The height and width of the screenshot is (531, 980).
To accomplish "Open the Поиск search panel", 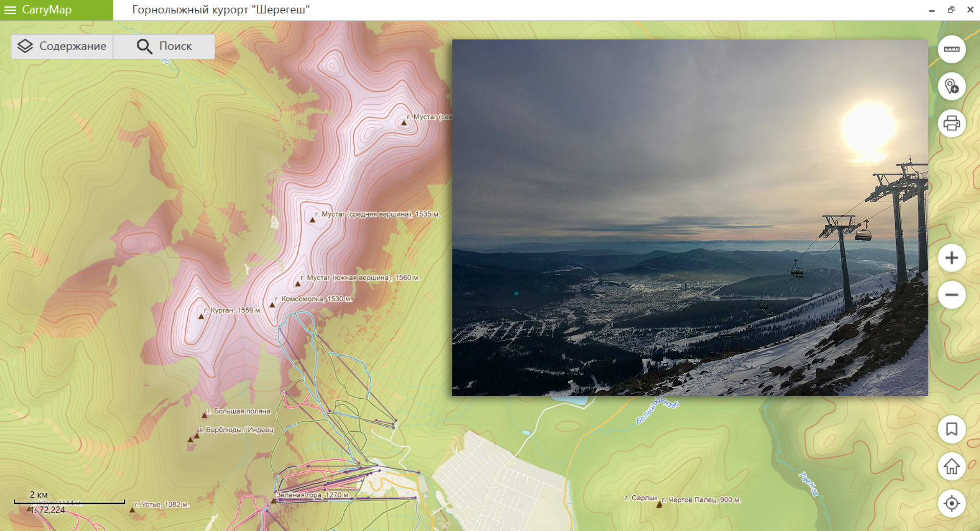I will pos(164,46).
